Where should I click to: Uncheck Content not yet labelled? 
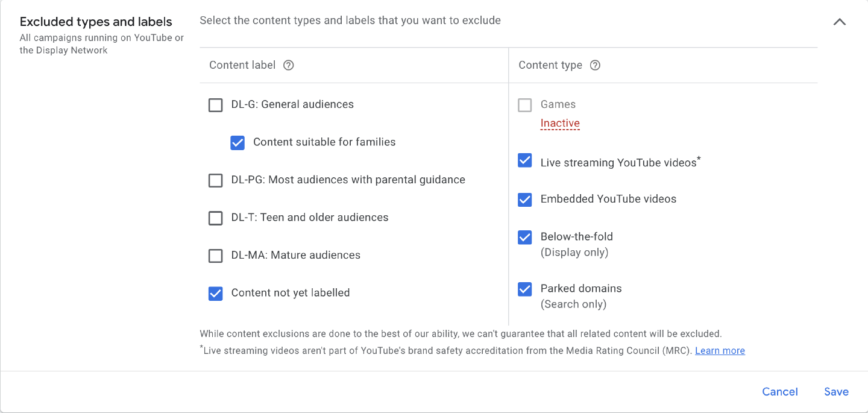click(x=215, y=294)
